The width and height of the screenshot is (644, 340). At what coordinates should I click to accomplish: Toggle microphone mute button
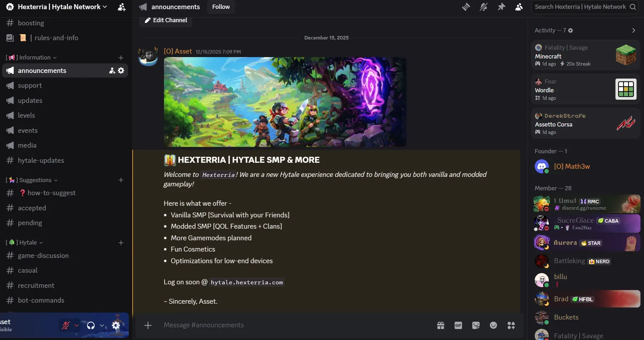point(66,325)
